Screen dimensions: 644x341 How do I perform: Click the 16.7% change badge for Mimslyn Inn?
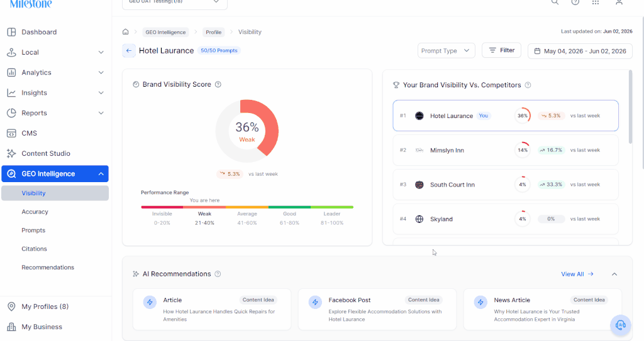(x=551, y=150)
